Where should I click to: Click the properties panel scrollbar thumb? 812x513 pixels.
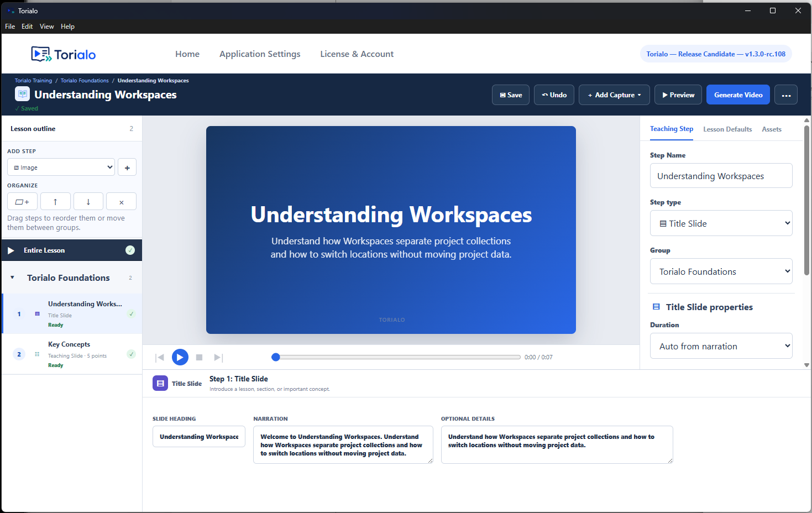click(x=806, y=200)
